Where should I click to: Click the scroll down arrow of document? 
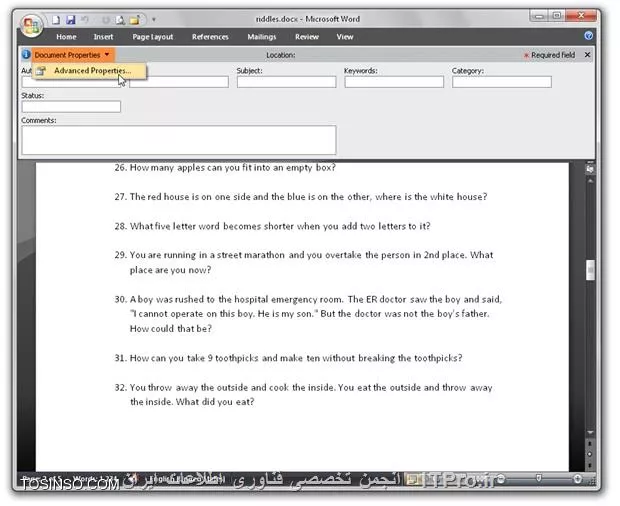590,432
